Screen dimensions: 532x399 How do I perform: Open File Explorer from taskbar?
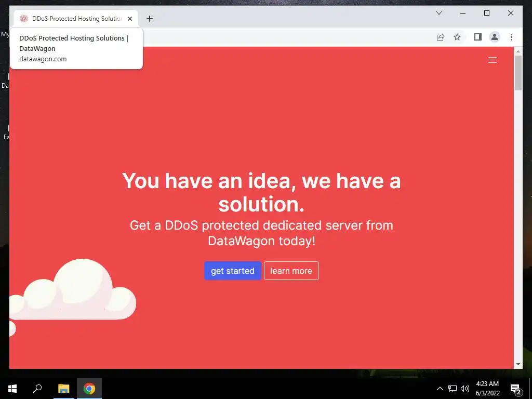pos(63,389)
